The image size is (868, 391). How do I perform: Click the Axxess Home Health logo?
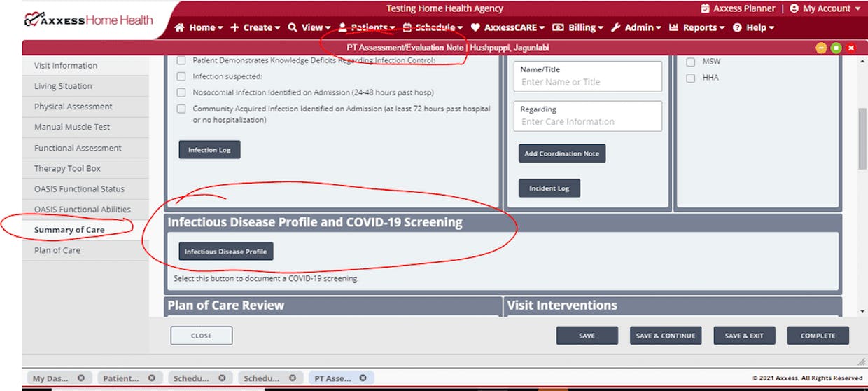click(x=88, y=20)
